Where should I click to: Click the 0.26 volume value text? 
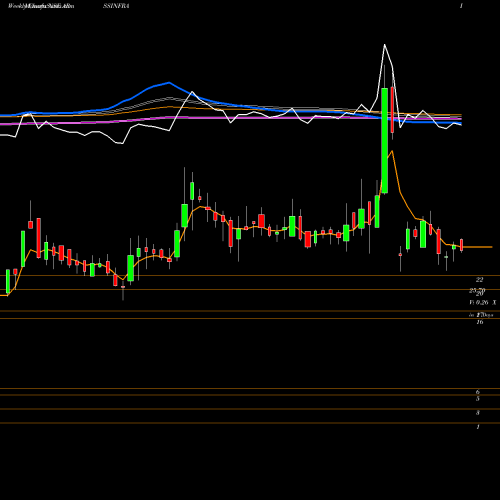(482, 302)
